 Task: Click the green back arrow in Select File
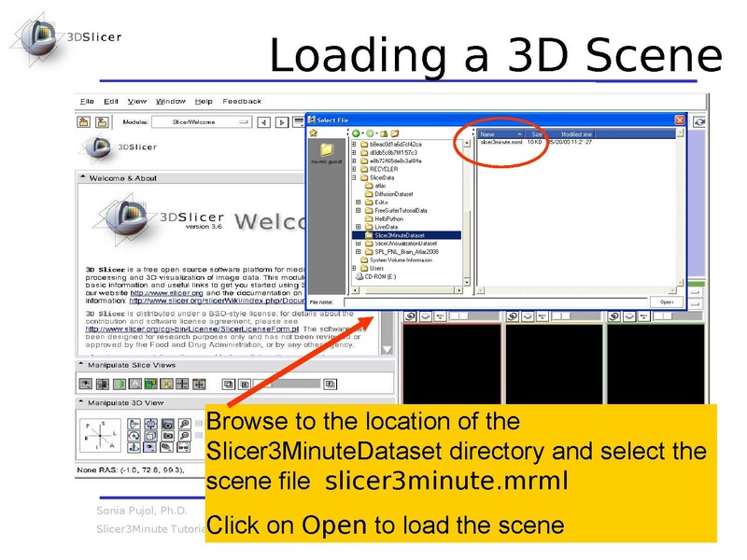(x=356, y=133)
